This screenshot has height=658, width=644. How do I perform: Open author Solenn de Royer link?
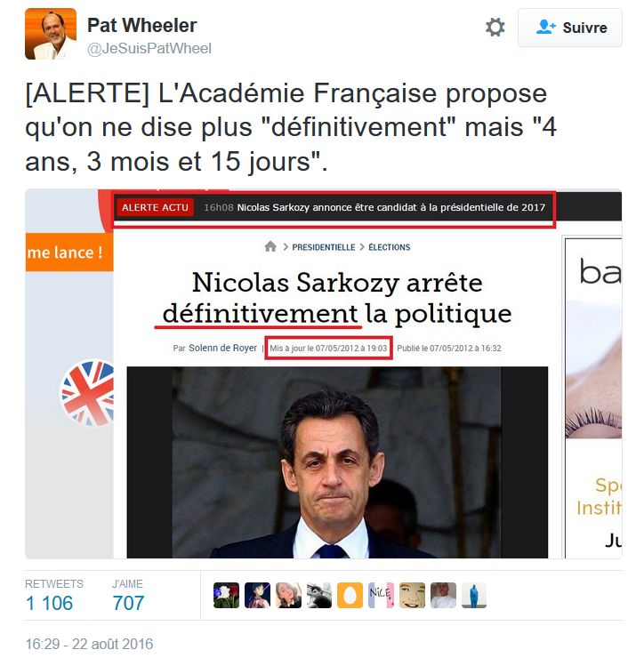point(222,348)
